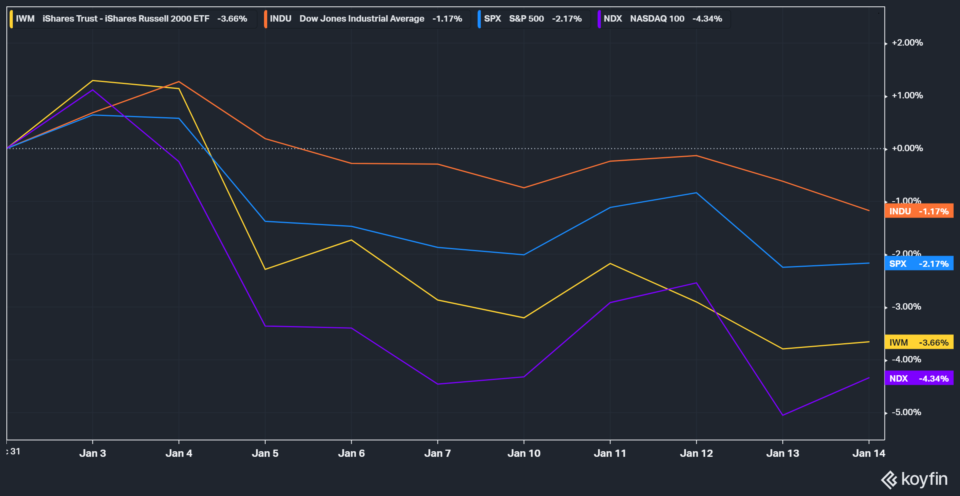Click the -4.00% y-axis label
This screenshot has width=960, height=496.
coord(907,359)
